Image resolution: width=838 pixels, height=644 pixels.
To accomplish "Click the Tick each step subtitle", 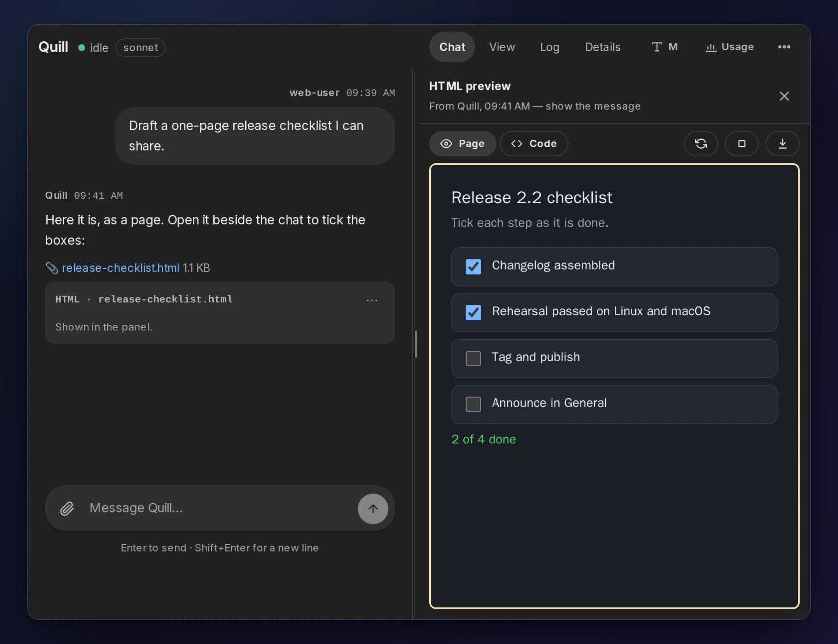I will point(529,223).
